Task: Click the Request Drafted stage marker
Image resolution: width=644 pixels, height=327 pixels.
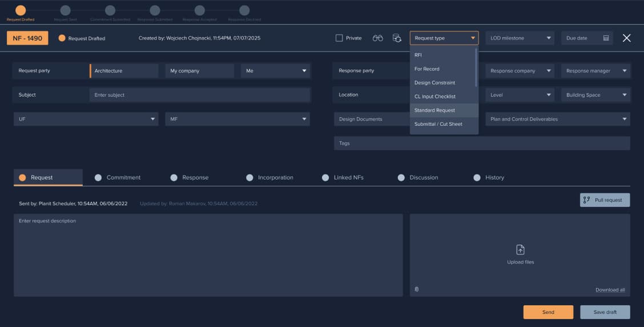Action: coord(21,10)
